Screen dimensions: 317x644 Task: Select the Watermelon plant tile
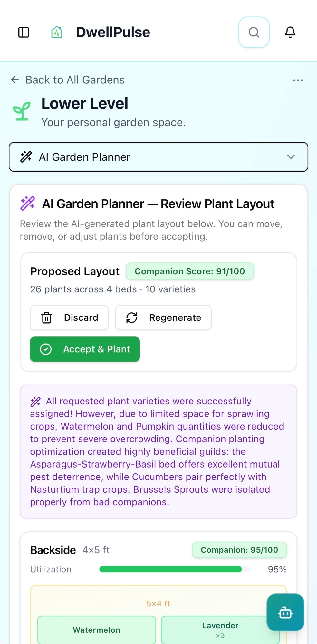(x=96, y=630)
